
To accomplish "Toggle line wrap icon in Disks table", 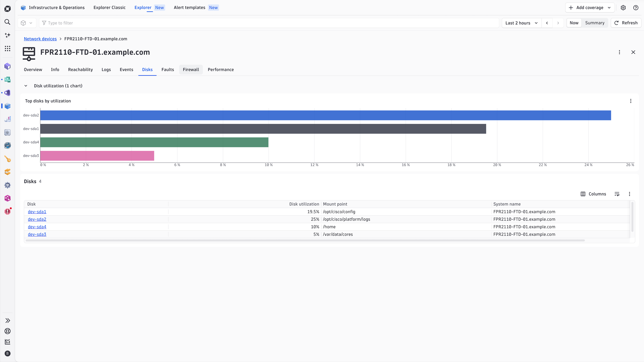I will (617, 194).
